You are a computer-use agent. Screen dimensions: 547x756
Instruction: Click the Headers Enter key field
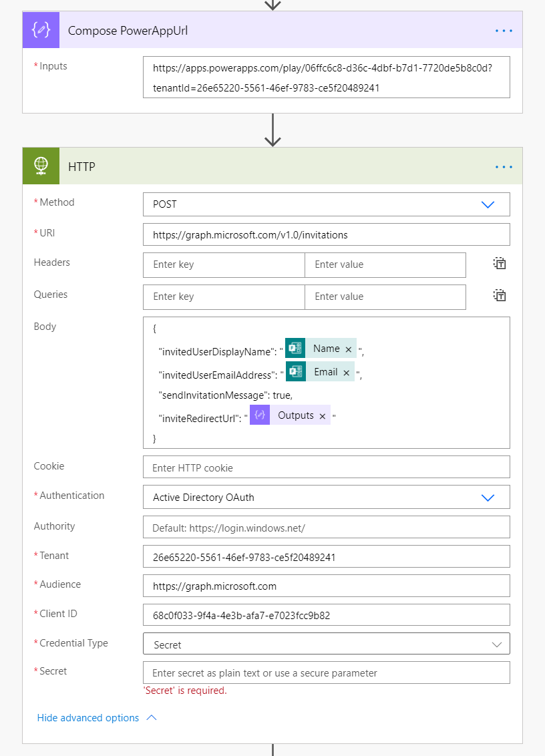224,264
